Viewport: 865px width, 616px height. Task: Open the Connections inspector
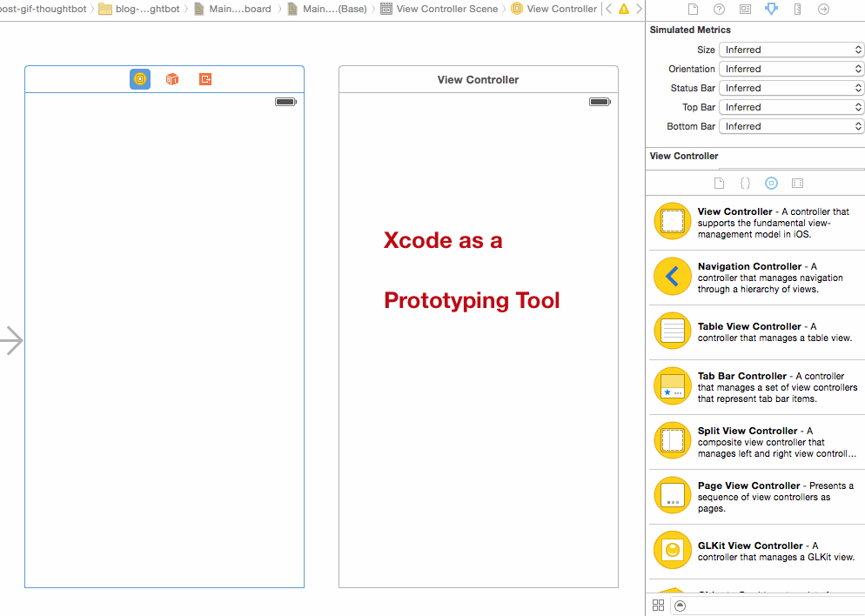823,10
